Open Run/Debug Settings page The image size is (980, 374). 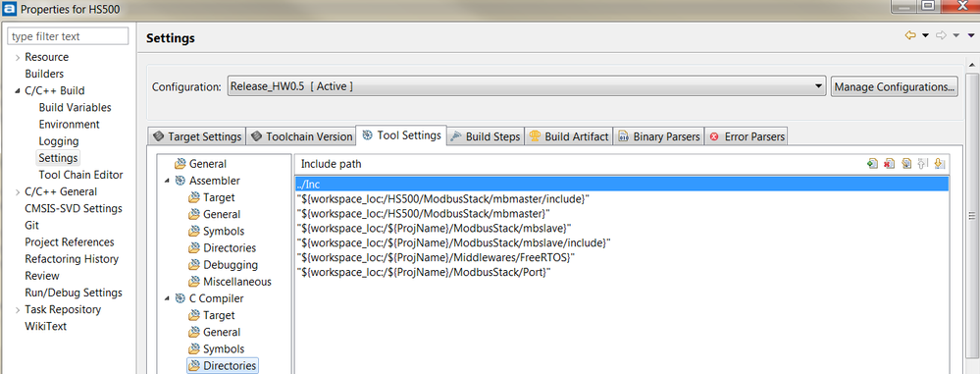[74, 294]
